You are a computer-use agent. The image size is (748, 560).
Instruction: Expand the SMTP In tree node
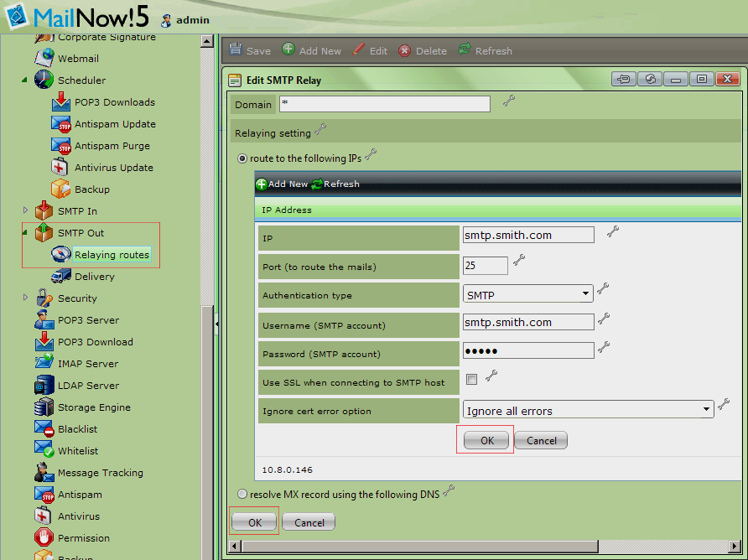click(25, 210)
